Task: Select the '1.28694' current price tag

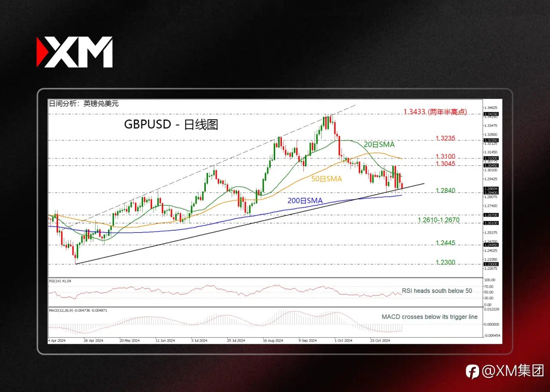Action: point(490,188)
